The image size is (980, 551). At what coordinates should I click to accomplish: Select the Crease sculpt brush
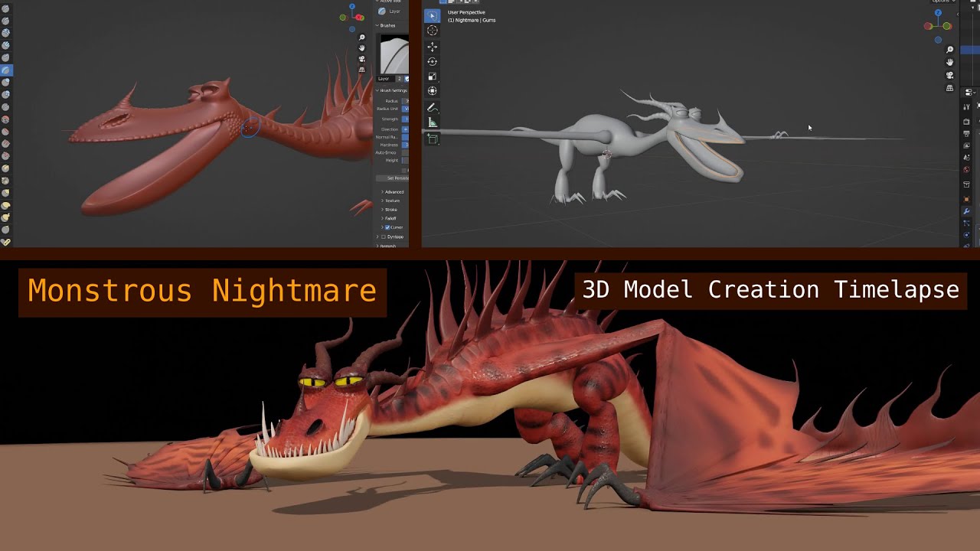pyautogui.click(x=5, y=106)
